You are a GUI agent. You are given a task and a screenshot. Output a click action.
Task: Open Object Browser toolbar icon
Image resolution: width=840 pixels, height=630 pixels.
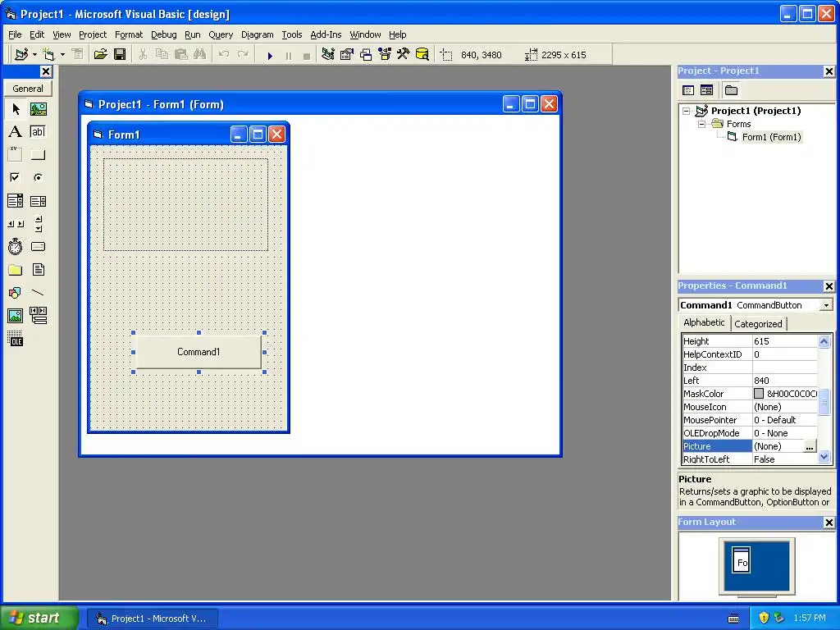[x=385, y=54]
